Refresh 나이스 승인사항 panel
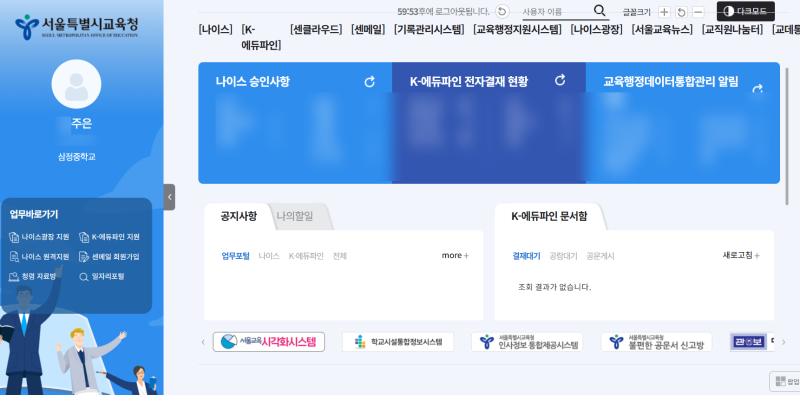 [370, 82]
